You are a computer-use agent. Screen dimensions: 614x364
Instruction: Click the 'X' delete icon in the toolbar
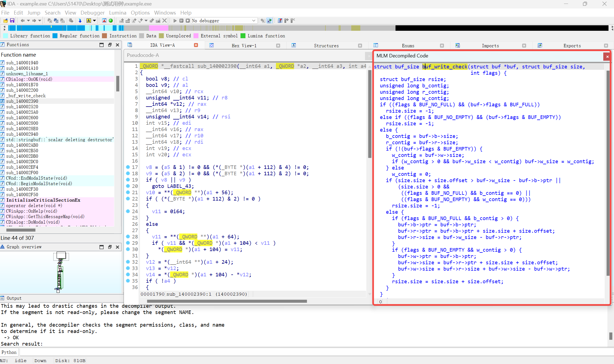(164, 21)
